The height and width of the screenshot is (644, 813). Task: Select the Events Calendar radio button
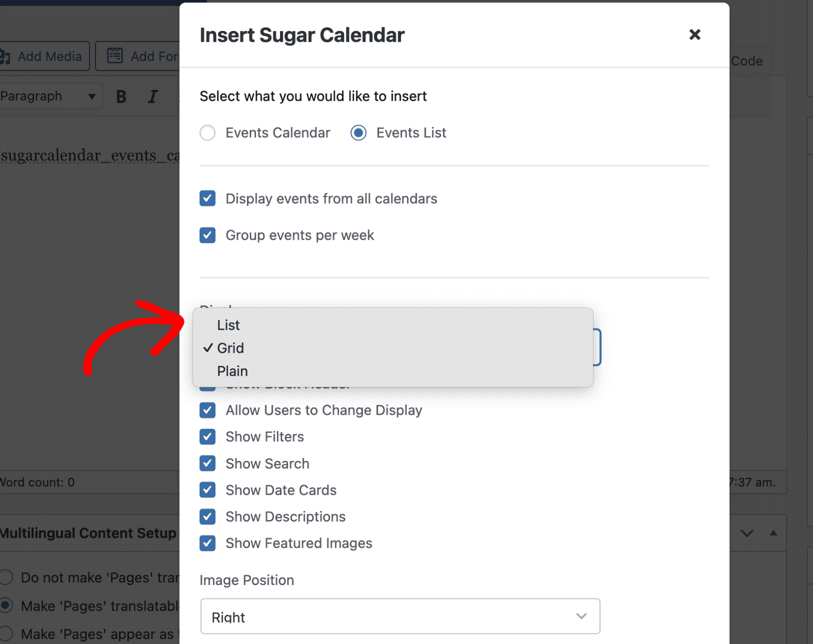tap(207, 133)
